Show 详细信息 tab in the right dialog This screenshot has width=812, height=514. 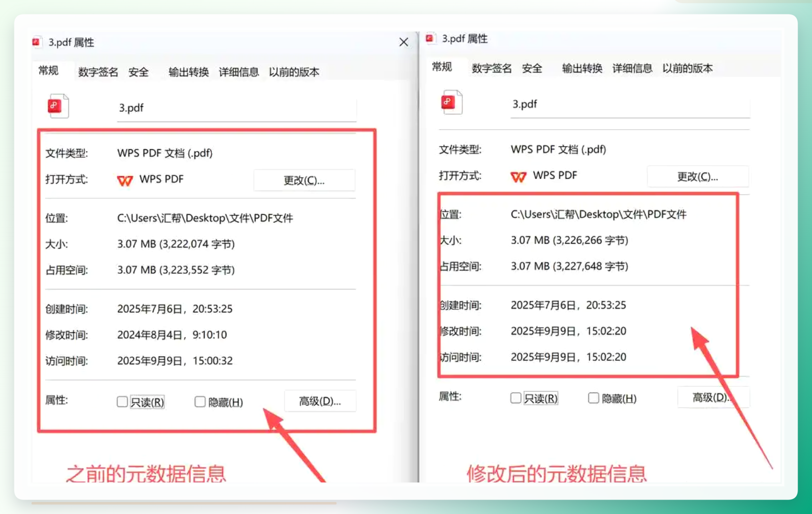(x=632, y=69)
